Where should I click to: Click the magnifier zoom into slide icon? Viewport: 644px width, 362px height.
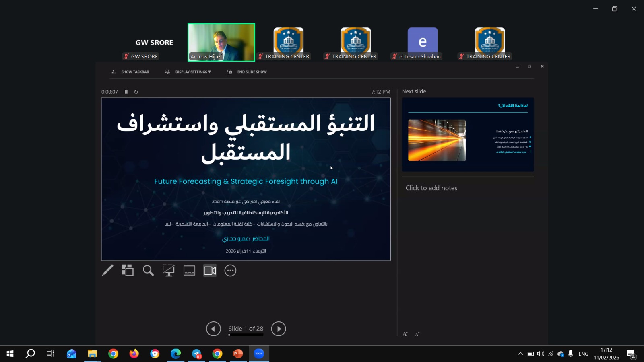[148, 271]
